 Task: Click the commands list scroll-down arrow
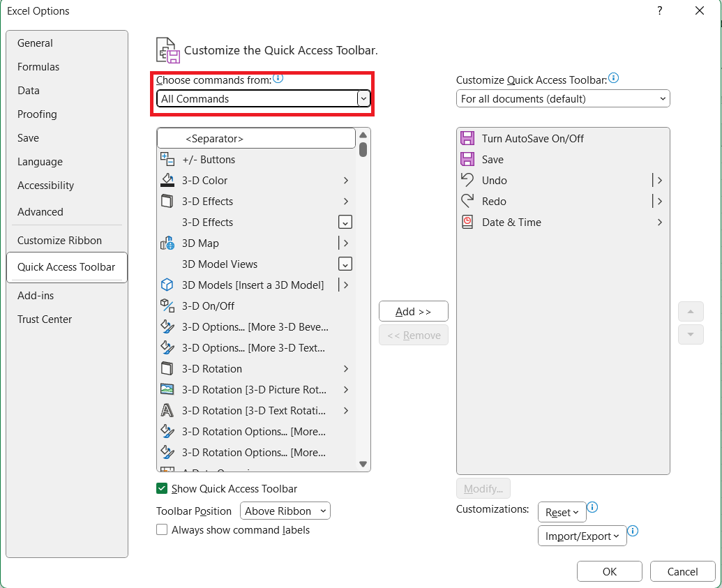363,464
